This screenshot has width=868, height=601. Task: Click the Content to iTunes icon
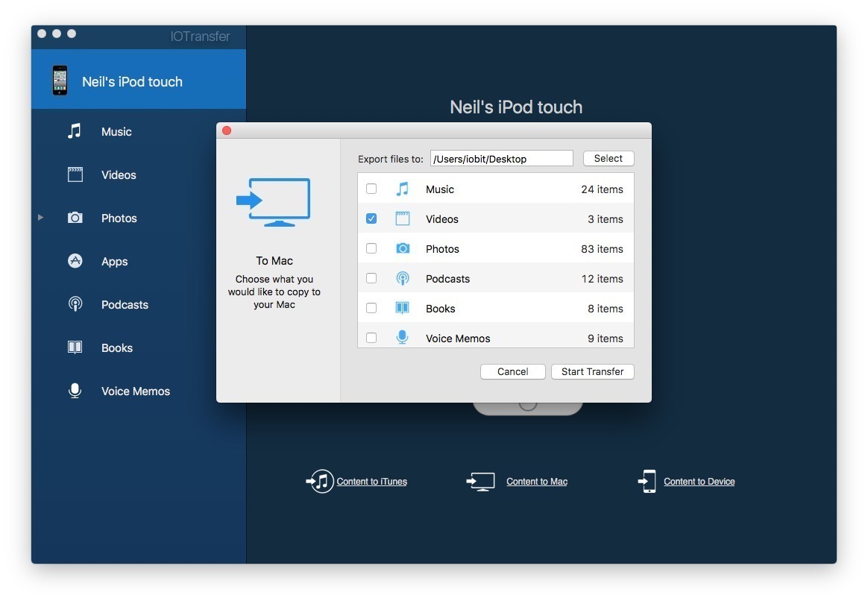point(320,481)
